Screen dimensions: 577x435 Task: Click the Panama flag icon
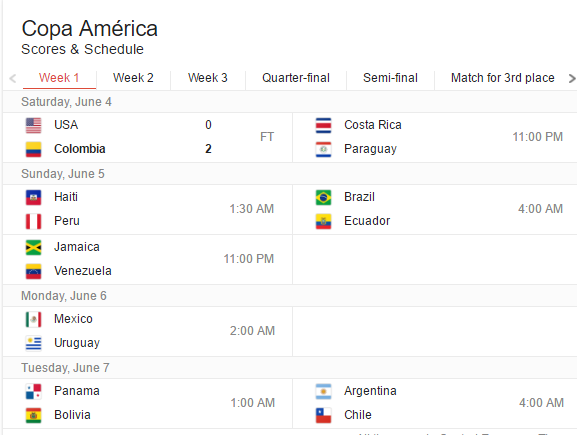33,392
